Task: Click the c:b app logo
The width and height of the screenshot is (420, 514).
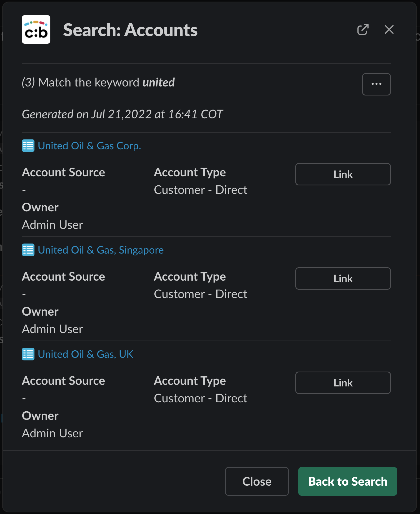Action: (36, 29)
